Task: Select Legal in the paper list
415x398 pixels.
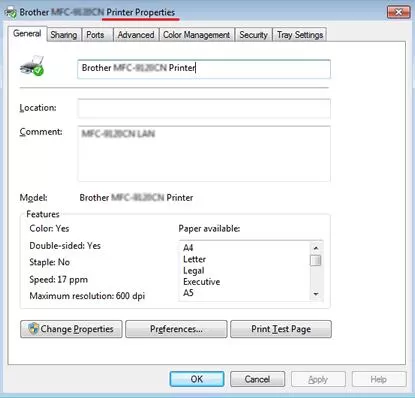Action: (x=194, y=270)
